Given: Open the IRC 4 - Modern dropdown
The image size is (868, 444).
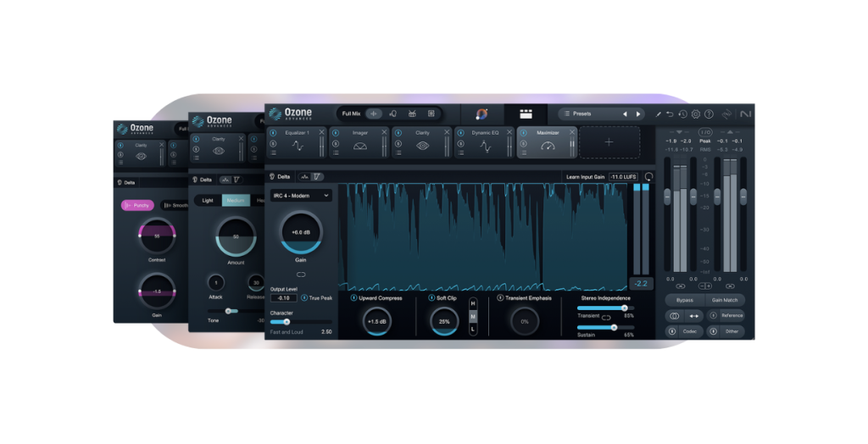Looking at the screenshot, I should pos(301,196).
